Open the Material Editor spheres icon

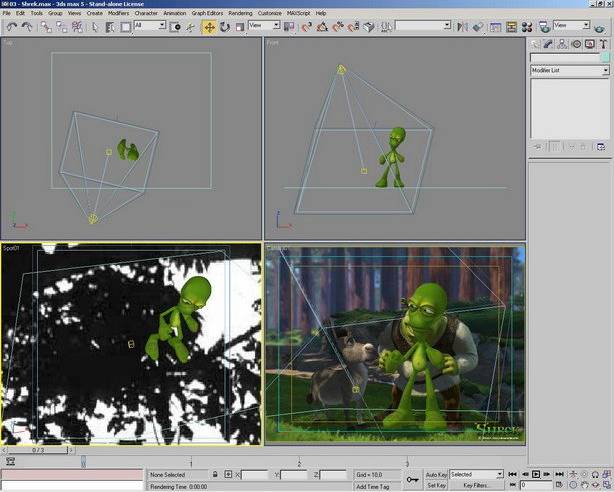click(527, 27)
